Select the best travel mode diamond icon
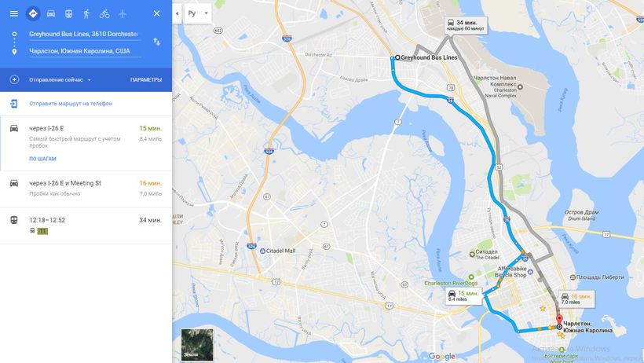This screenshot has width=644, height=363. pyautogui.click(x=33, y=13)
